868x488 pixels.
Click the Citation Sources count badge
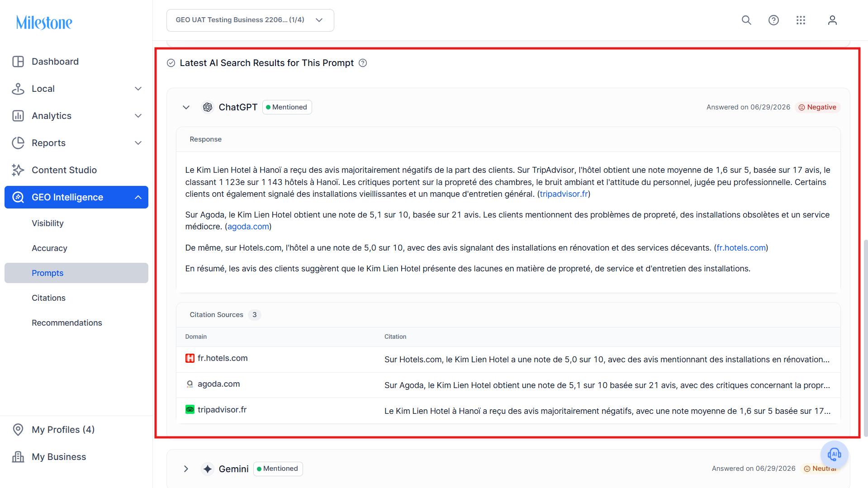coord(255,315)
